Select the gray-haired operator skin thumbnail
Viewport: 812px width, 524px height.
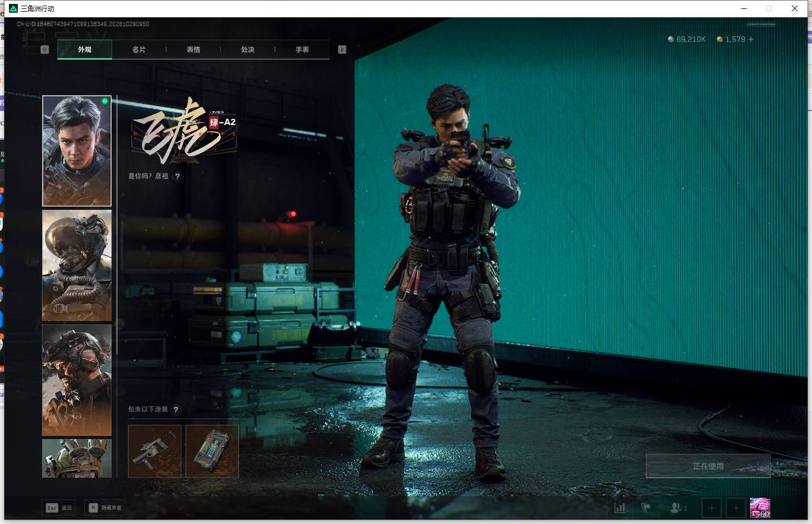tap(77, 151)
